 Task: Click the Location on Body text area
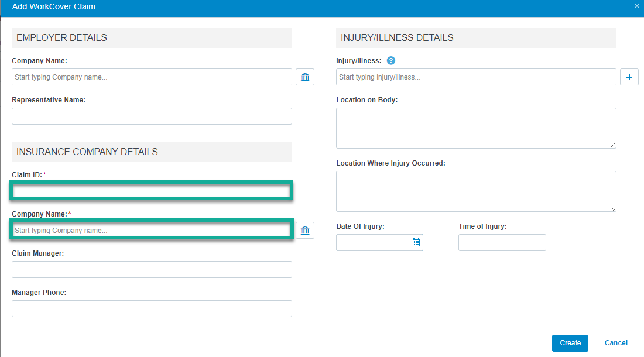(x=476, y=128)
